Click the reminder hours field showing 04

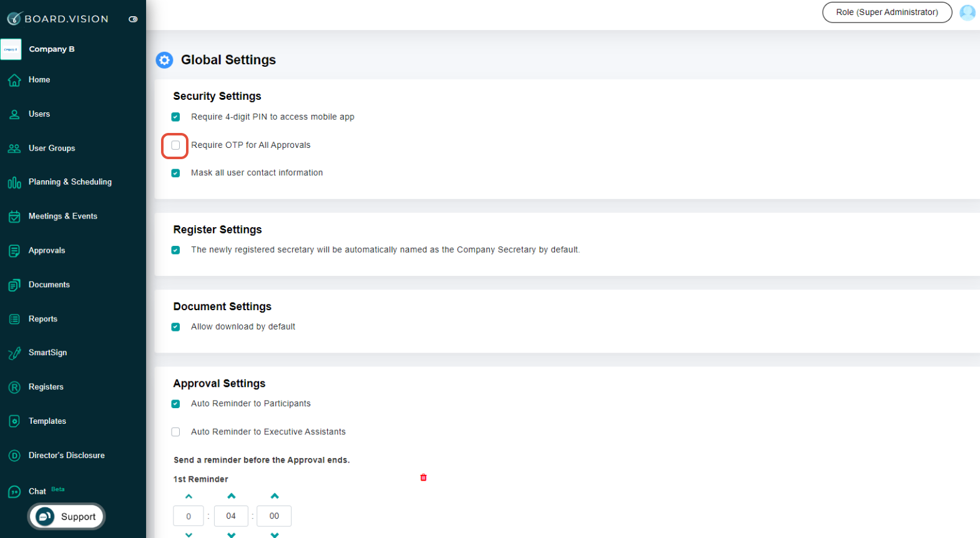click(x=231, y=516)
